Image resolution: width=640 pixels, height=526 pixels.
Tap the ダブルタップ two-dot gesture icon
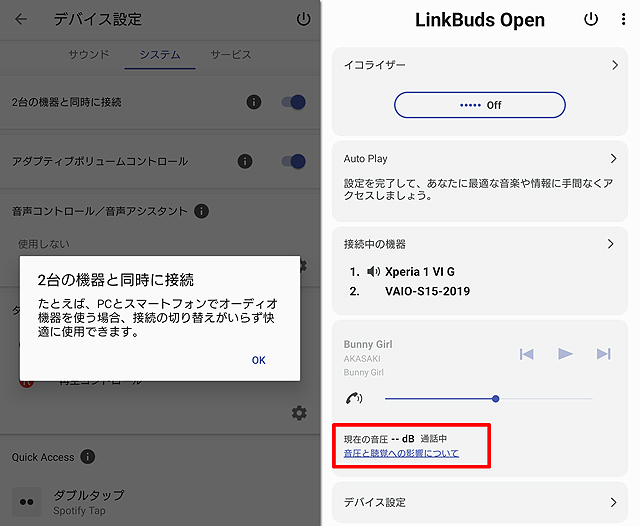pos(27,502)
